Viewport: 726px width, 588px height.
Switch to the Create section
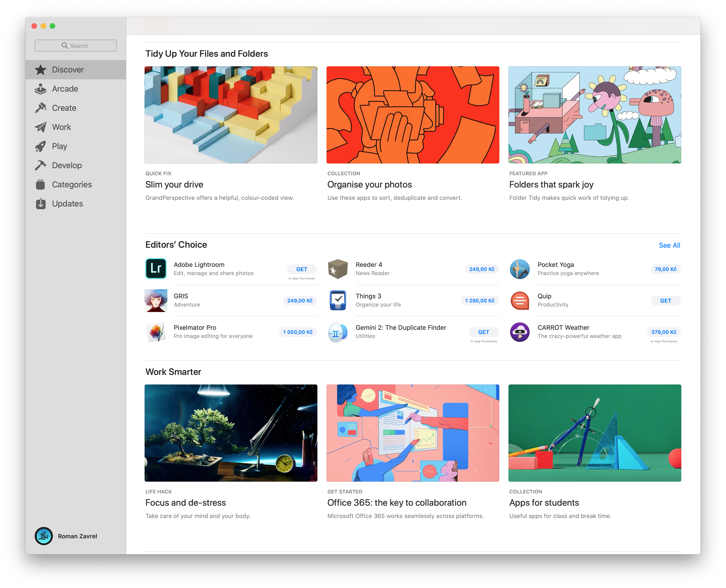64,108
